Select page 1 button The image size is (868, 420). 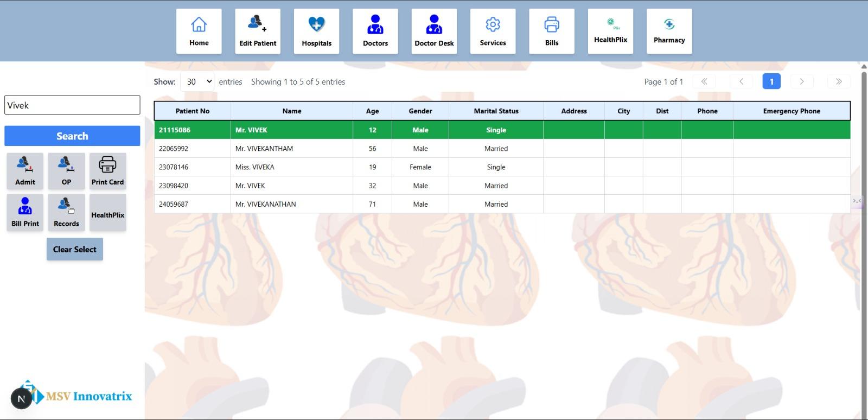(x=771, y=81)
